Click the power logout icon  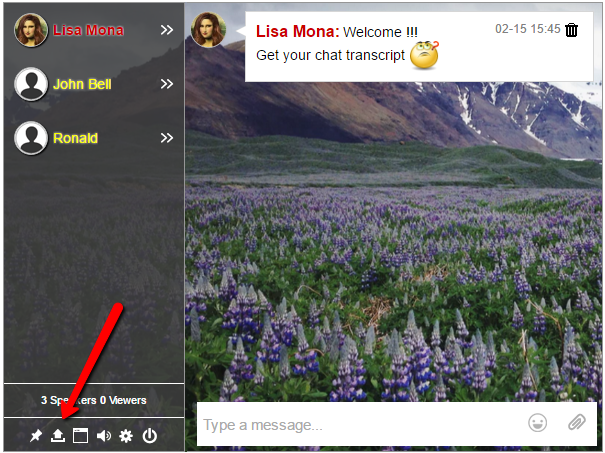coord(149,436)
